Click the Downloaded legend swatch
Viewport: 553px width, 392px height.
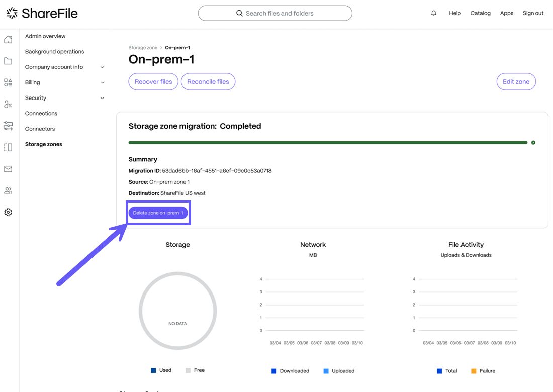(274, 371)
